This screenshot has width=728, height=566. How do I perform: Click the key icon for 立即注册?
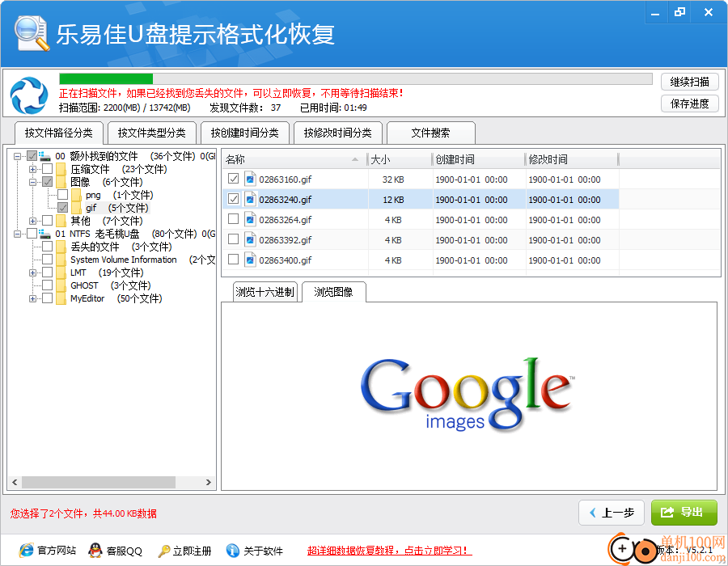[x=164, y=551]
